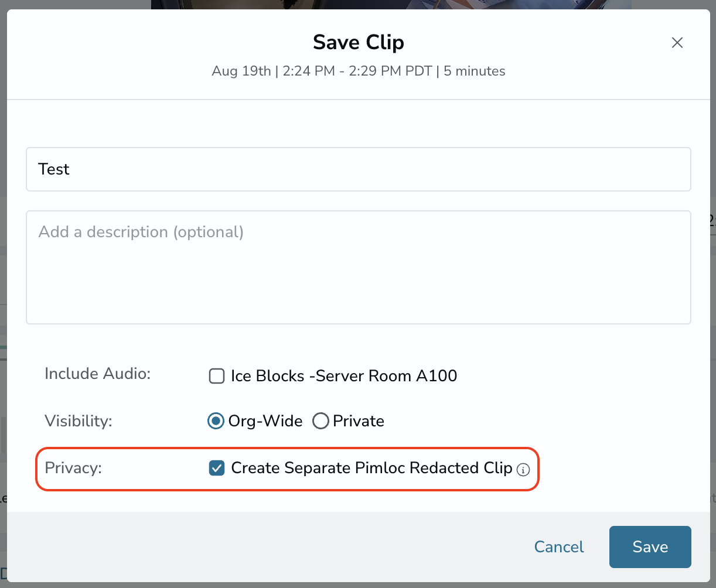This screenshot has width=716, height=588.
Task: Choose the Private visibility radio button
Action: coord(321,421)
